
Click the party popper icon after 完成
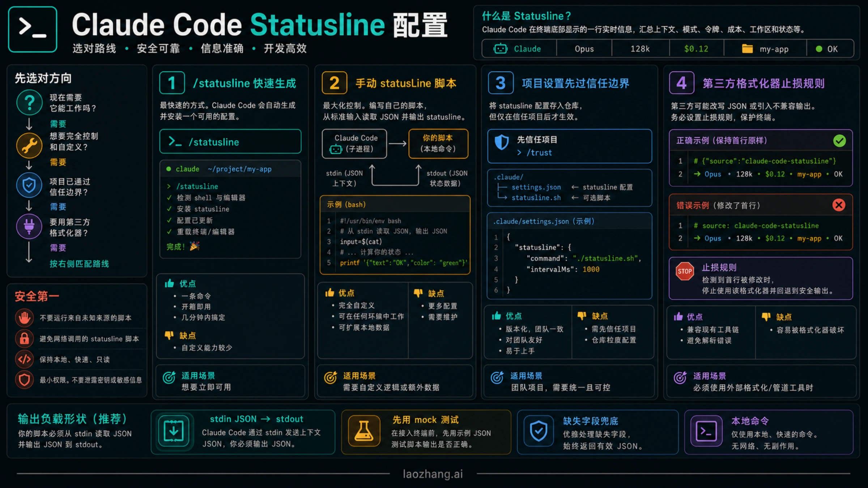click(x=195, y=246)
